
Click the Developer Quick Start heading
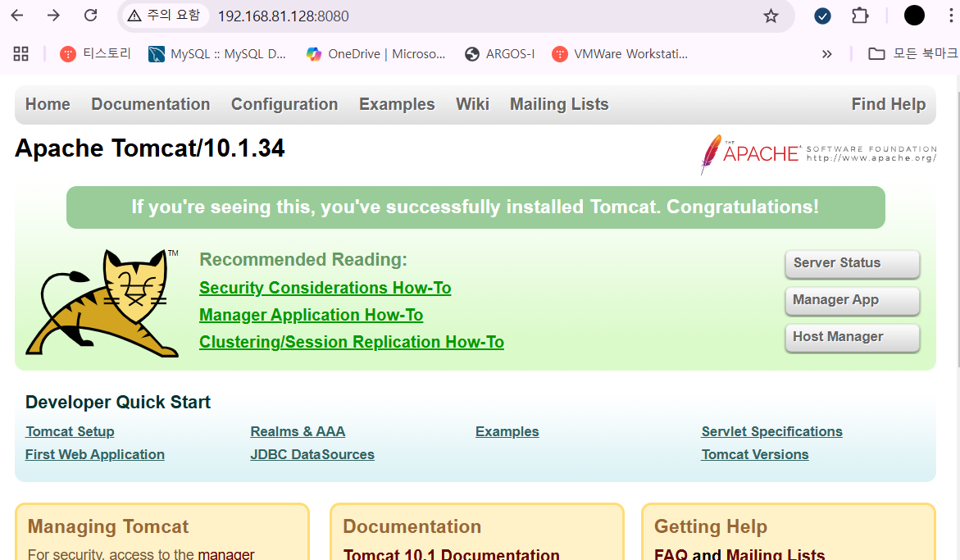(x=118, y=402)
